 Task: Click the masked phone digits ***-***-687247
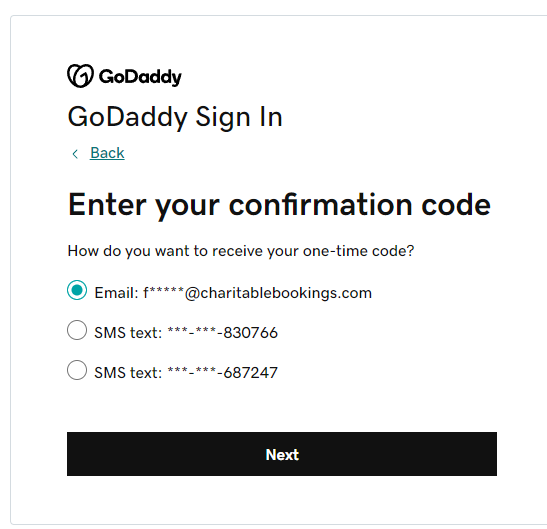223,373
